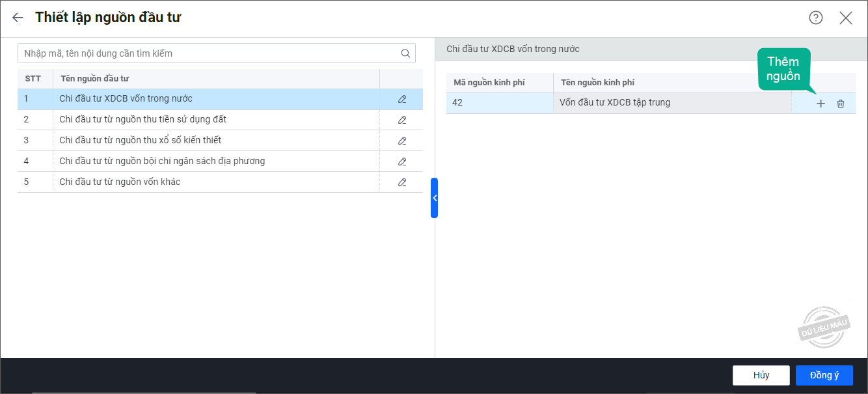Focus the search input field
Screen dimensions: 868x394
pos(208,53)
